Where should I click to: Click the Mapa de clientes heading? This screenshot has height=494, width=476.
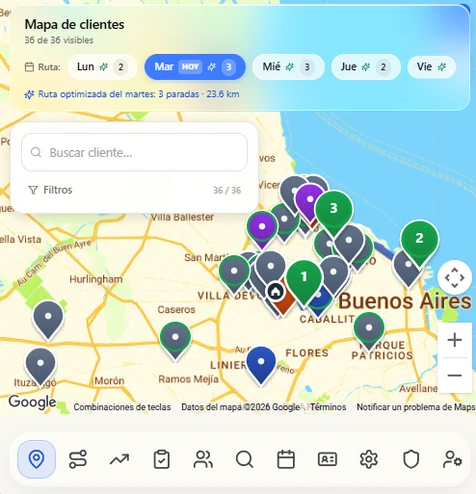coord(75,24)
